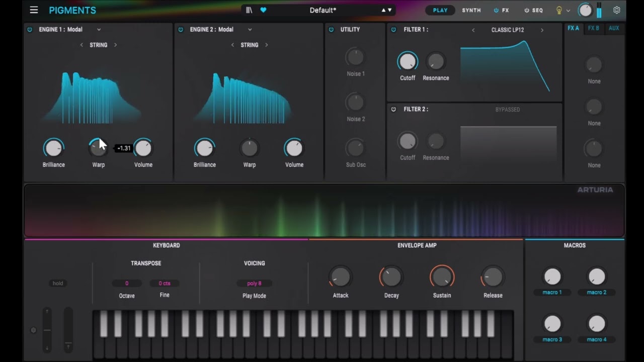Select the next preset down arrow
644x362 pixels.
pos(389,10)
